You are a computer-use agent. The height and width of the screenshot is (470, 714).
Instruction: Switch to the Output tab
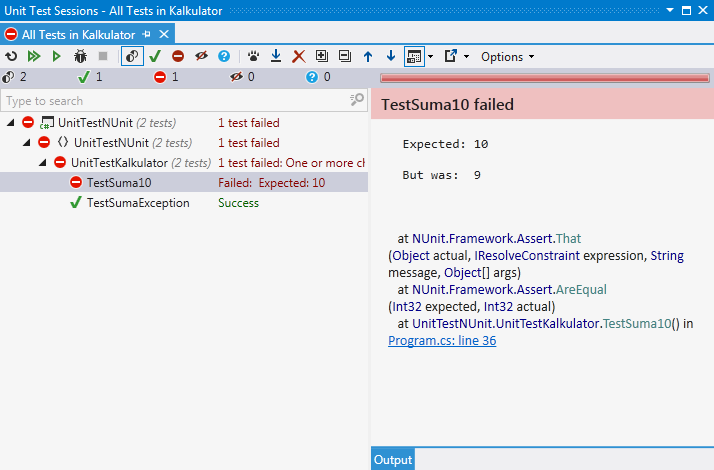point(392,460)
